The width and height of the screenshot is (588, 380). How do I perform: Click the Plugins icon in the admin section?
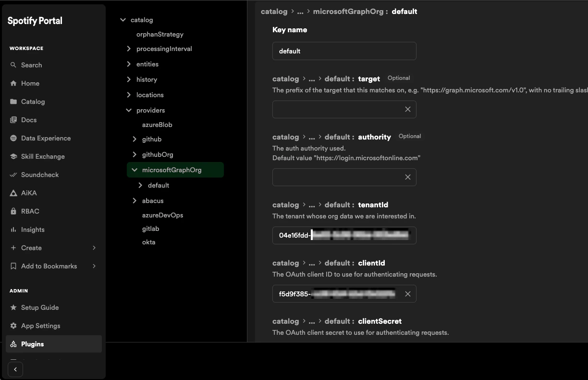(x=13, y=344)
